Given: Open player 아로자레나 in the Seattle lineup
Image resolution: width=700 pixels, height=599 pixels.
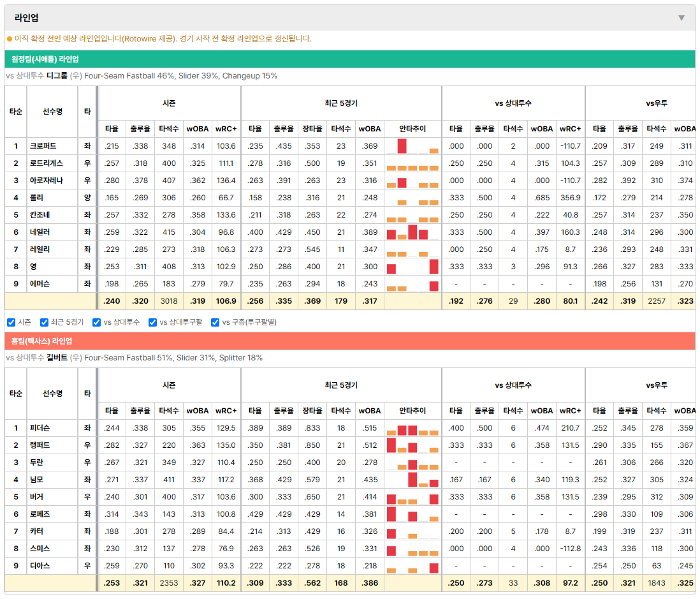Looking at the screenshot, I should pos(47,181).
